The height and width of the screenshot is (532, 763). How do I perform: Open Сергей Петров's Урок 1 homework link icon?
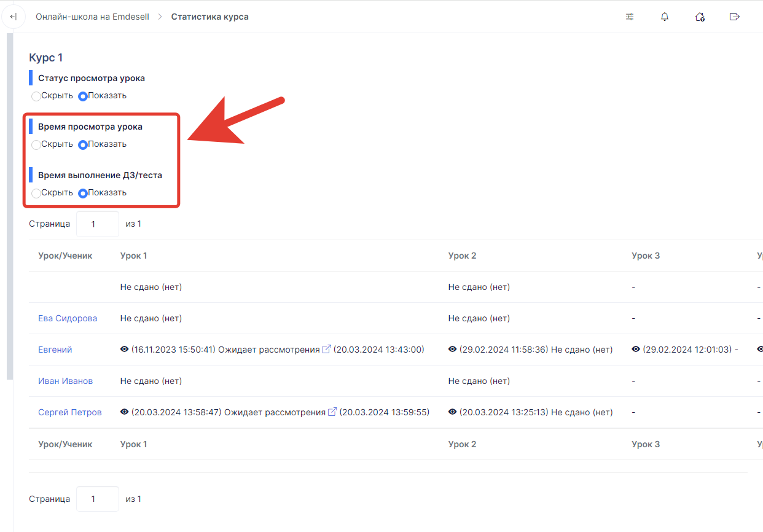pyautogui.click(x=332, y=412)
